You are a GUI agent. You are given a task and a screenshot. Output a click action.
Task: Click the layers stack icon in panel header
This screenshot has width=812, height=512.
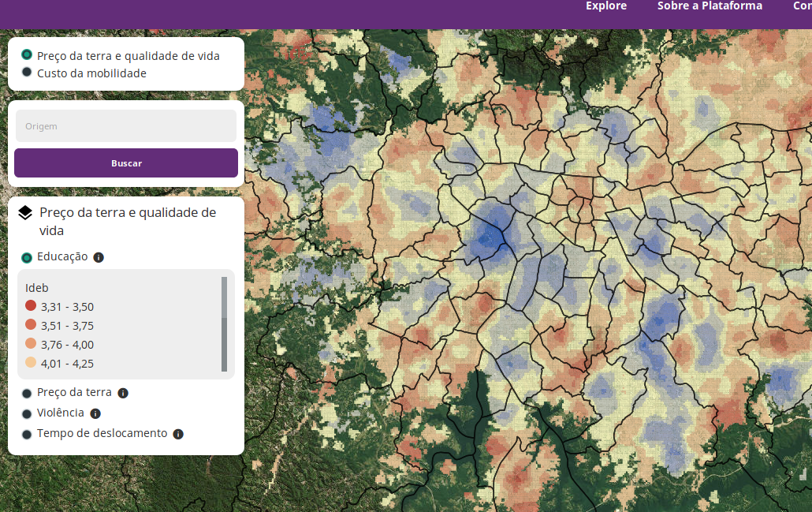(25, 213)
